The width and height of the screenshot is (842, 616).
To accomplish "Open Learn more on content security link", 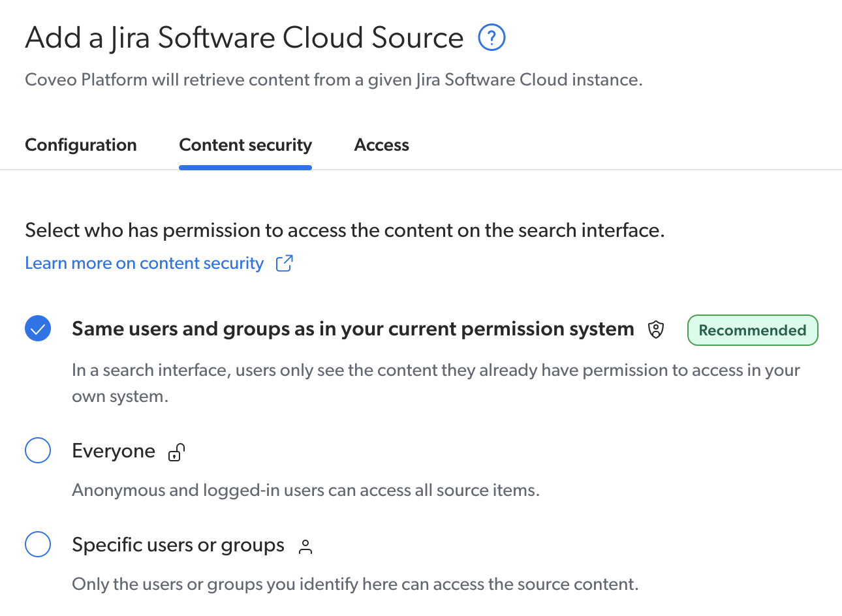I will coord(144,263).
